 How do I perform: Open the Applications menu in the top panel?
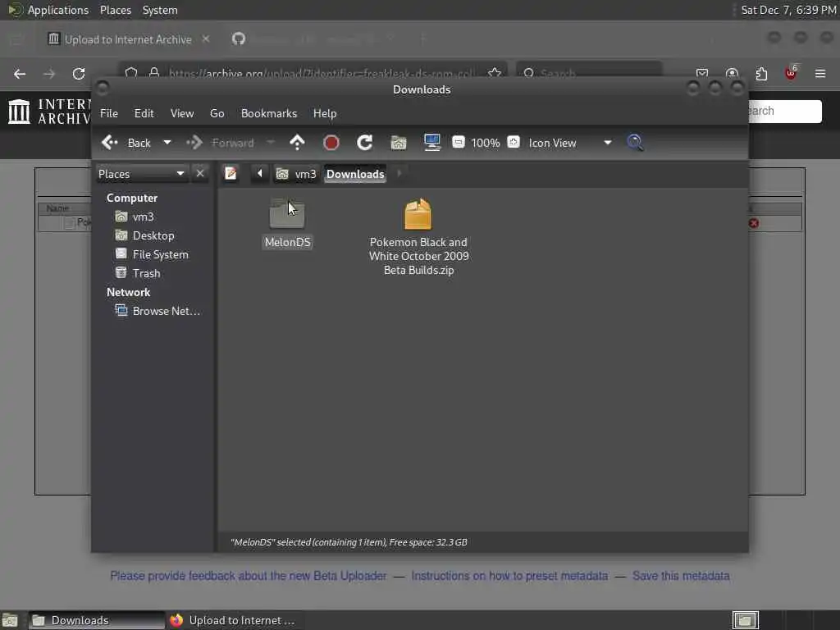coord(57,10)
